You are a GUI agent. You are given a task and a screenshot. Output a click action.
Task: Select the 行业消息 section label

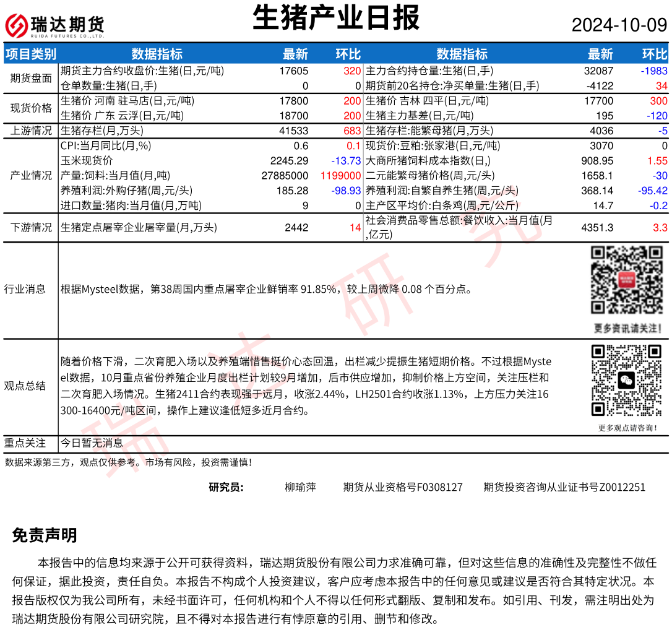pos(25,289)
